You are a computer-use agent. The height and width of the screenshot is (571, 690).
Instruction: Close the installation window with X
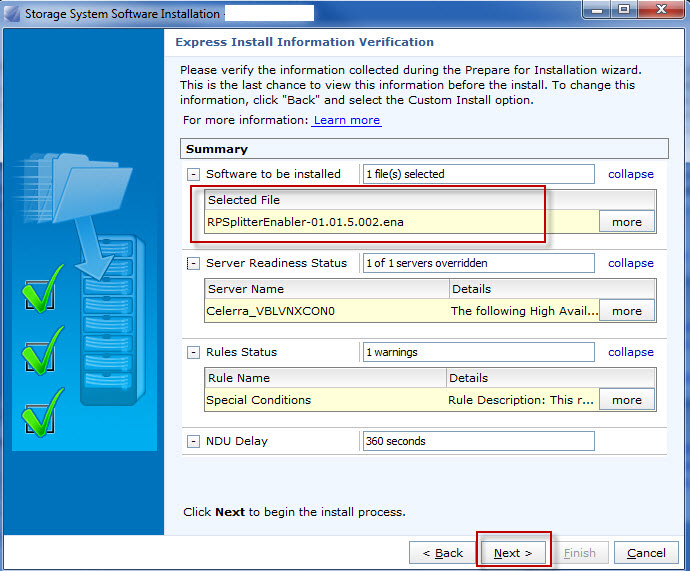coord(661,9)
